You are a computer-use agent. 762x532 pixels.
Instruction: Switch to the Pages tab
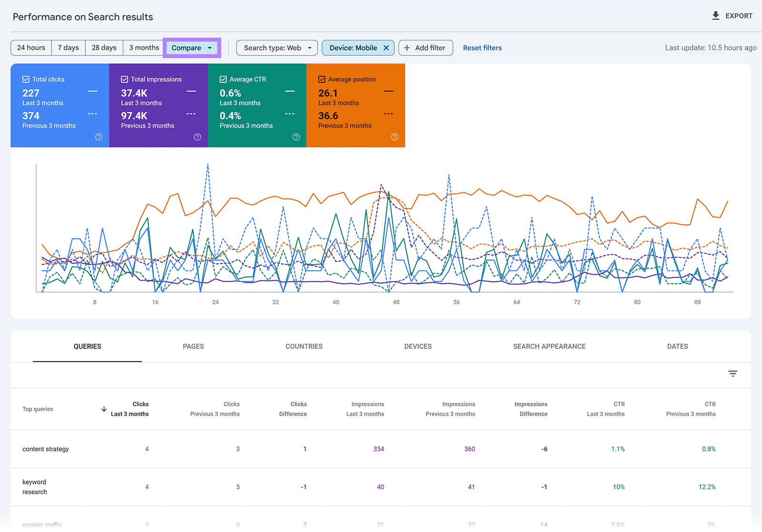(x=193, y=346)
